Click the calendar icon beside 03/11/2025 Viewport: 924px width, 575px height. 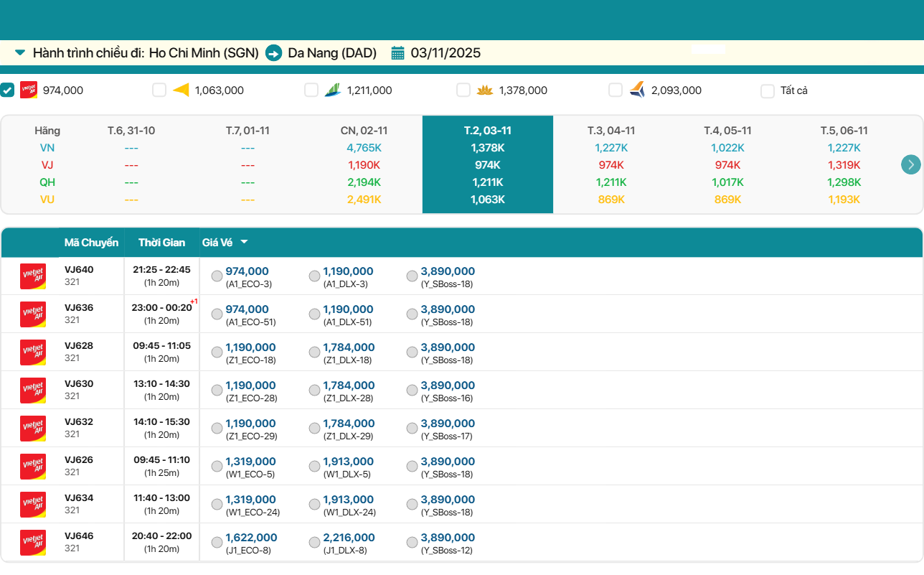point(397,53)
